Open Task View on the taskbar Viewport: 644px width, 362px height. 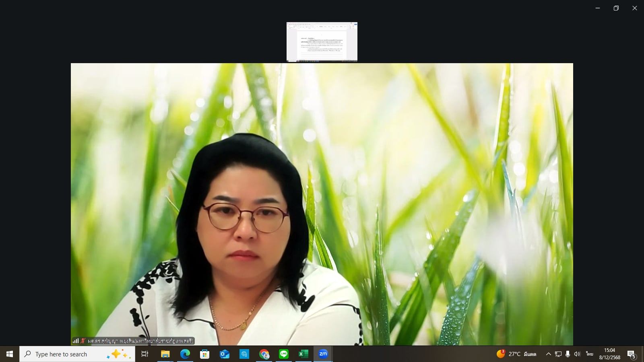(x=145, y=354)
